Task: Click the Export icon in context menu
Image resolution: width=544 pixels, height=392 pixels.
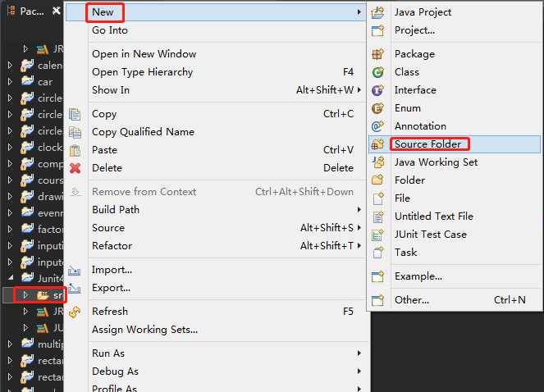Action: [74, 288]
